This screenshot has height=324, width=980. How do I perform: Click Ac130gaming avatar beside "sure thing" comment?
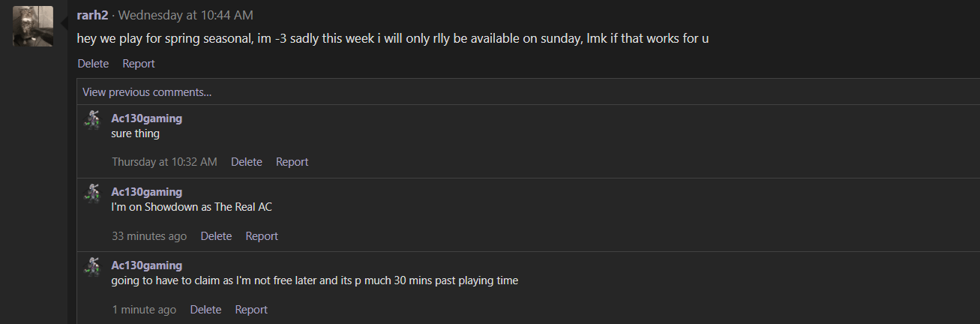[x=92, y=120]
